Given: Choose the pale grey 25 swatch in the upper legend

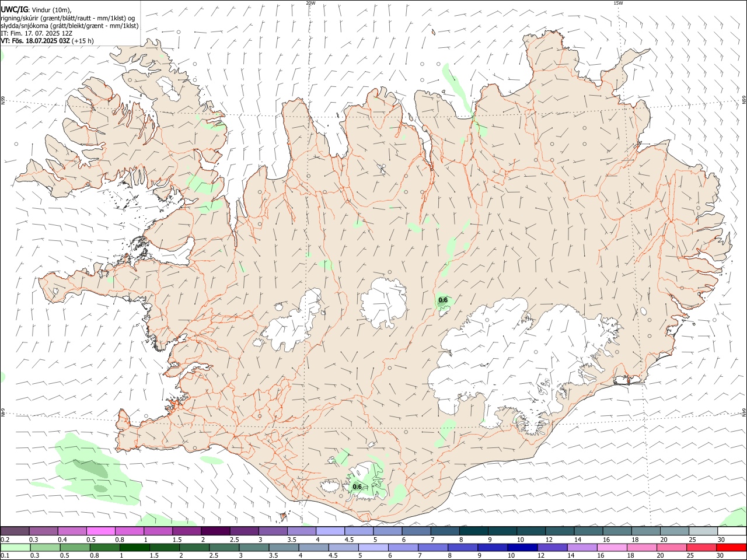Looking at the screenshot, I should 703,531.
